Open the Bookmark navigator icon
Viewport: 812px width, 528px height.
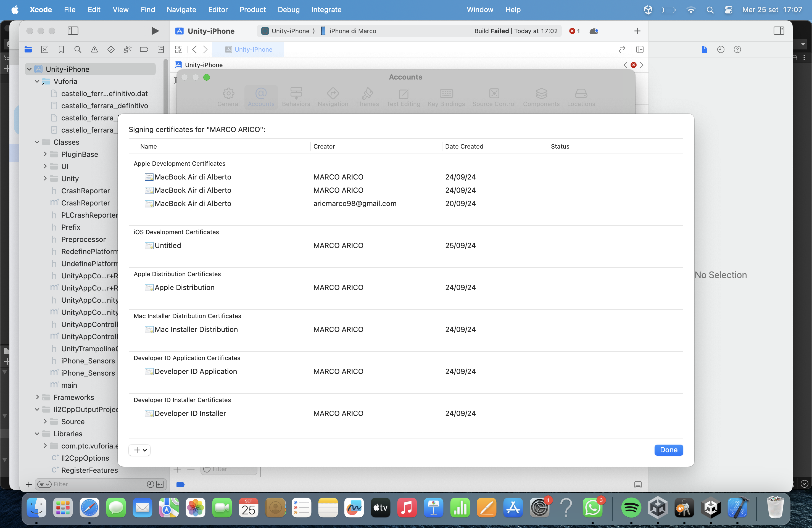point(61,49)
